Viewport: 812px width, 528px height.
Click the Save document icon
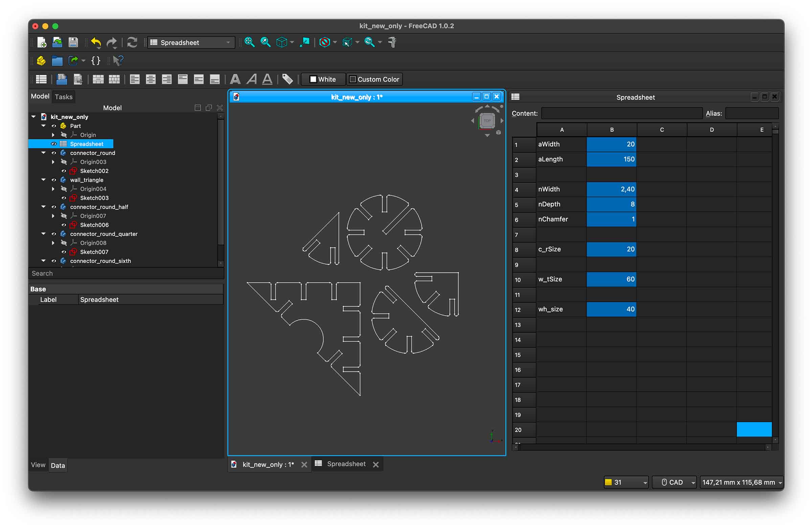pyautogui.click(x=73, y=42)
